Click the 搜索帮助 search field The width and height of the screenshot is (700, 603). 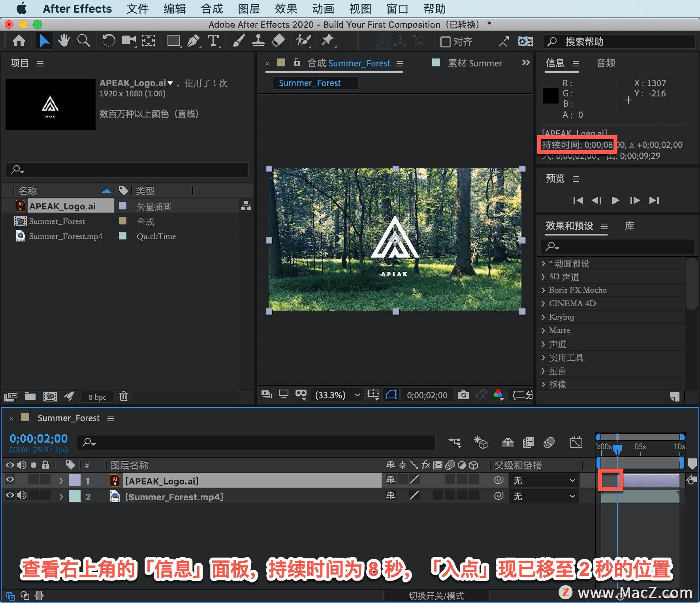[x=619, y=41]
